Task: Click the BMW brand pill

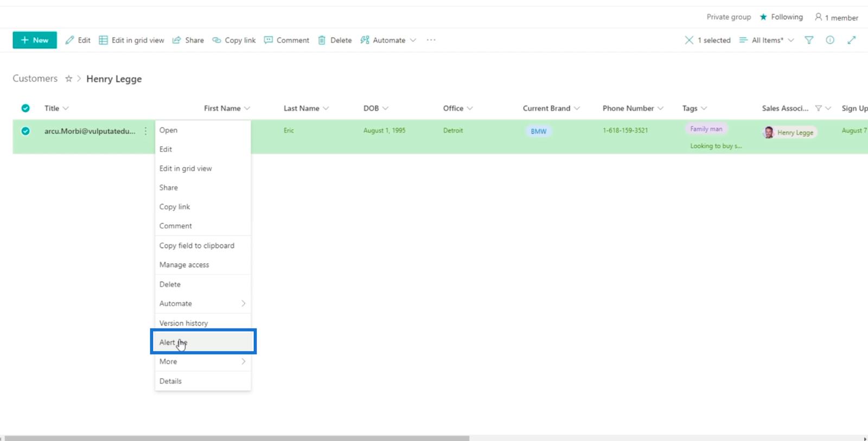Action: tap(539, 131)
